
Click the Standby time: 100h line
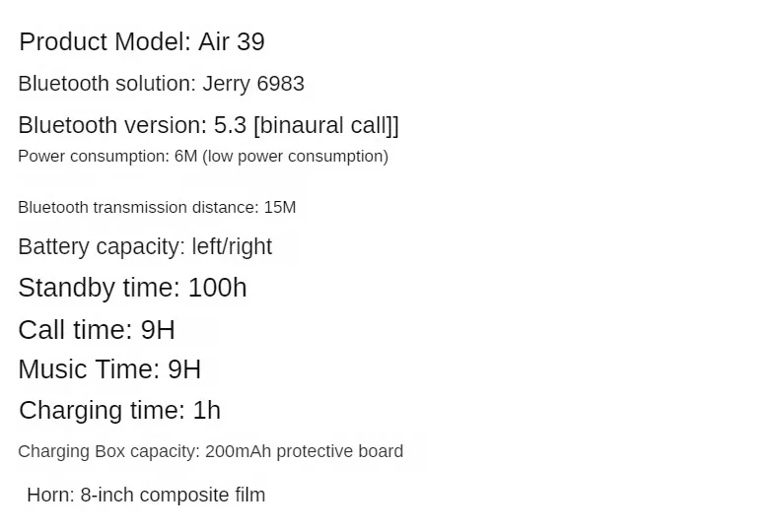pos(132,288)
